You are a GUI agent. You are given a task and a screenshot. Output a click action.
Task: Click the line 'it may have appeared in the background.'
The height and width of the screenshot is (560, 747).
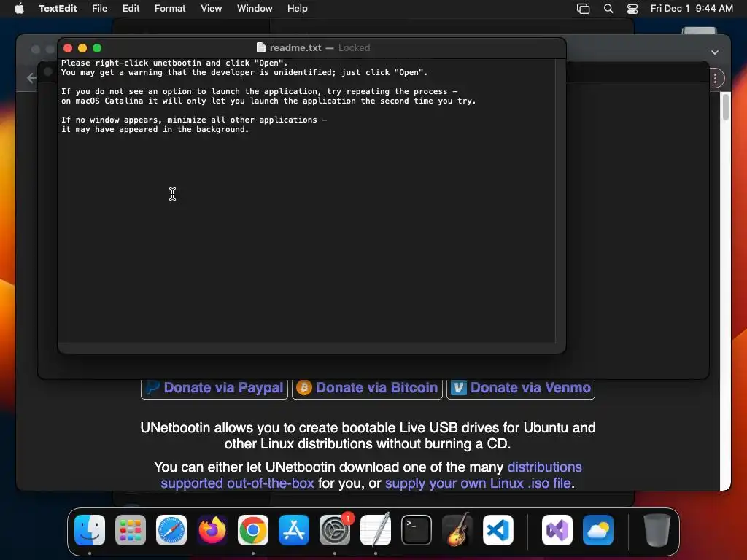point(155,130)
